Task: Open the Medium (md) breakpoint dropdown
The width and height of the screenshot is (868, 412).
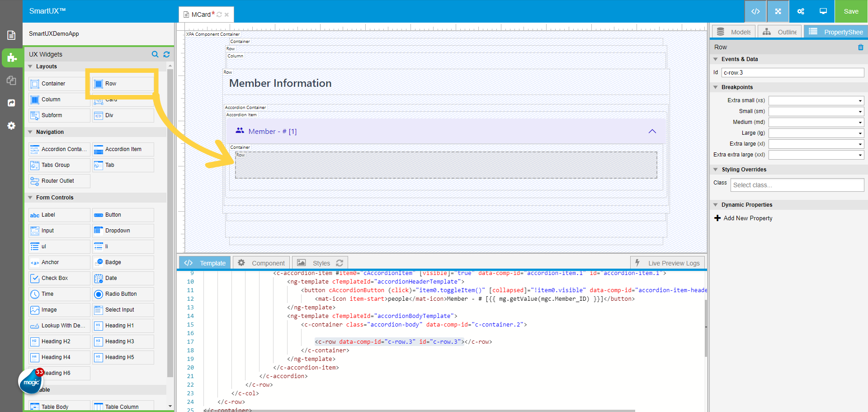Action: 816,122
